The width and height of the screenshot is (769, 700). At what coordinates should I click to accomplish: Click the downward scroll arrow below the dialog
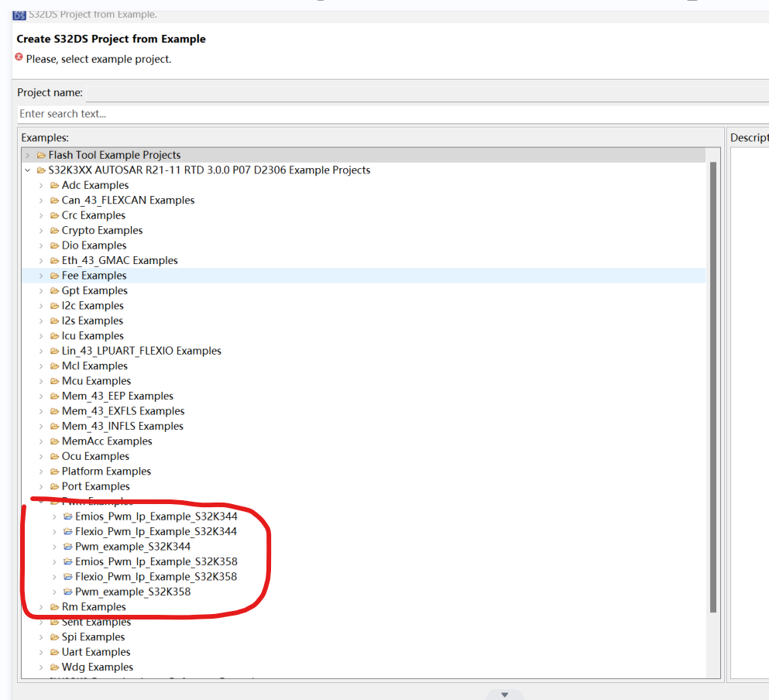point(504,693)
